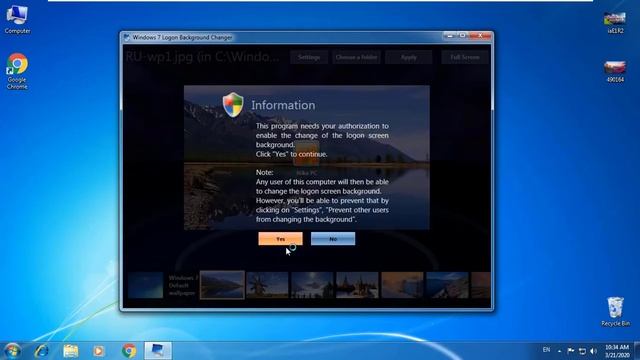This screenshot has height=360, width=640.
Task: Maximize the Logon Background Changer window
Action: 462,36
